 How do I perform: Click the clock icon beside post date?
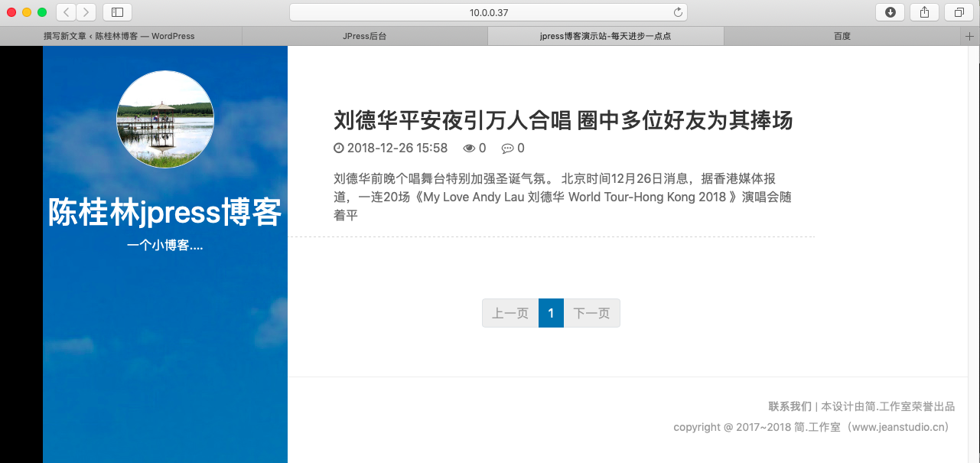pos(339,148)
